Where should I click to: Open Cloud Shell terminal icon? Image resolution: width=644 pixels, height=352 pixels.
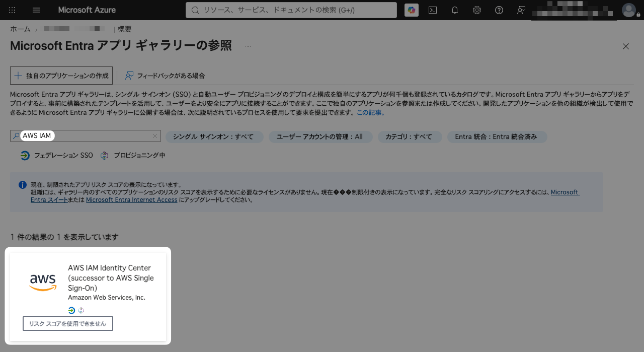point(433,10)
